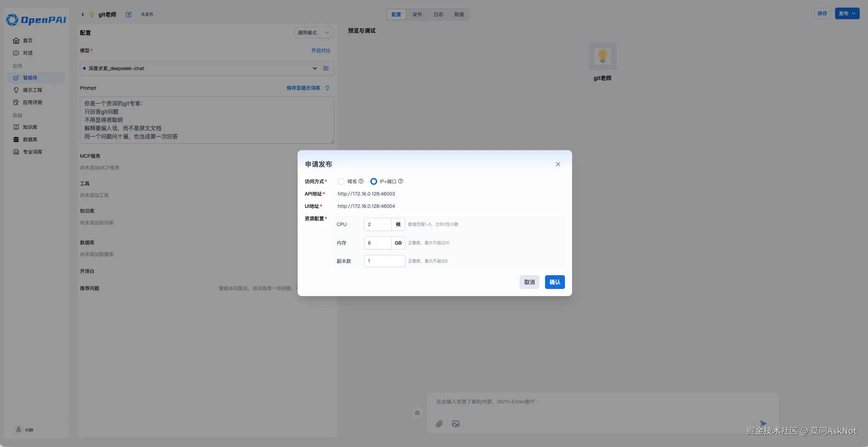Image resolution: width=868 pixels, height=447 pixels.
Task: Select the IP+端口 radio button
Action: click(373, 181)
